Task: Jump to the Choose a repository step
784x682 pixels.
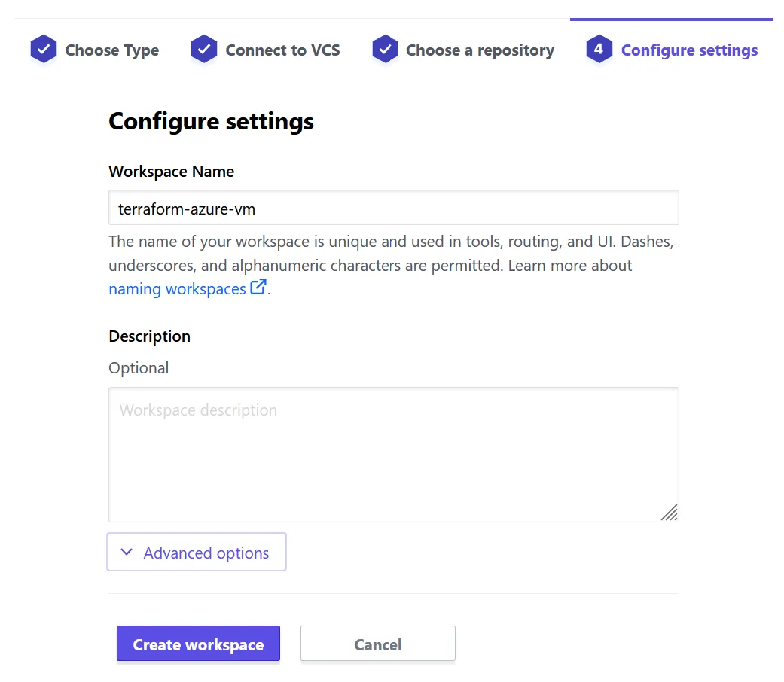Action: (480, 50)
